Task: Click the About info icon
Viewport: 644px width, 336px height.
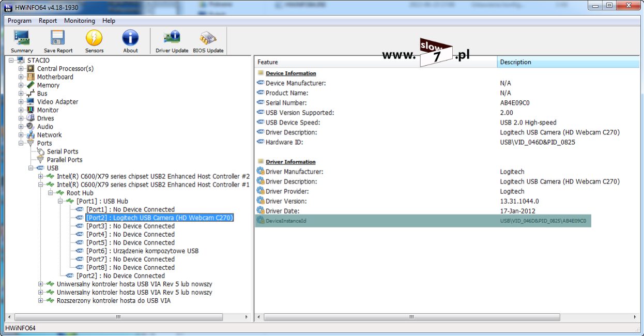Action: coord(130,41)
